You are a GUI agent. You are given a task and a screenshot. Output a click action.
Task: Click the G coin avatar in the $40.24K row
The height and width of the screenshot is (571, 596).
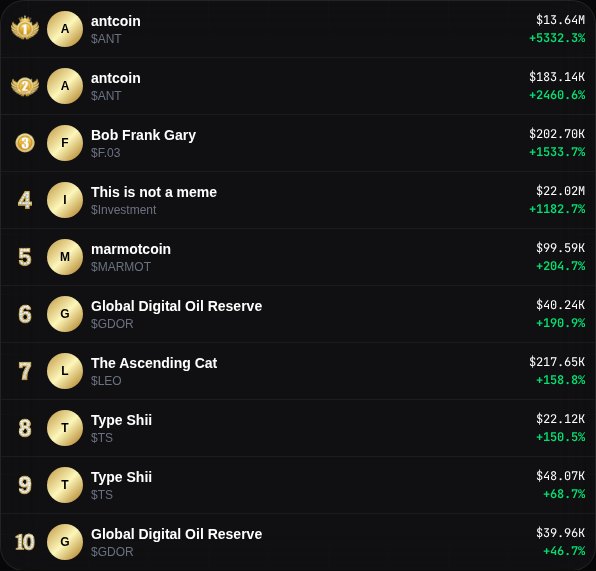click(65, 314)
